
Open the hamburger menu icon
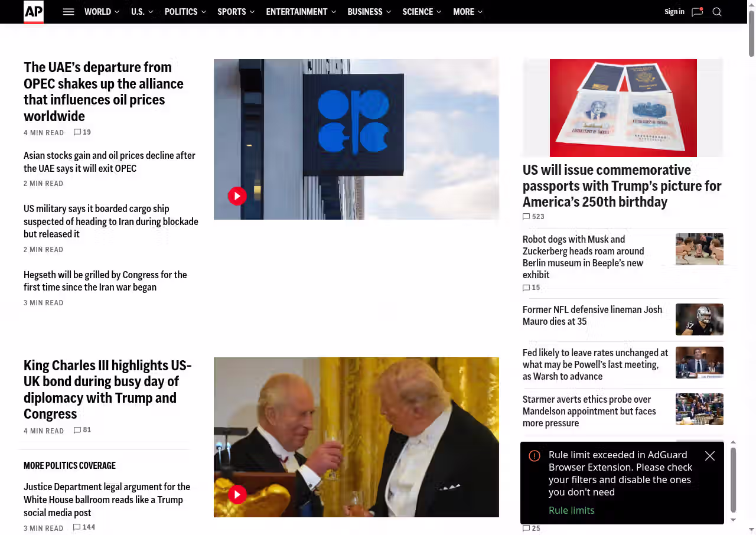(69, 12)
